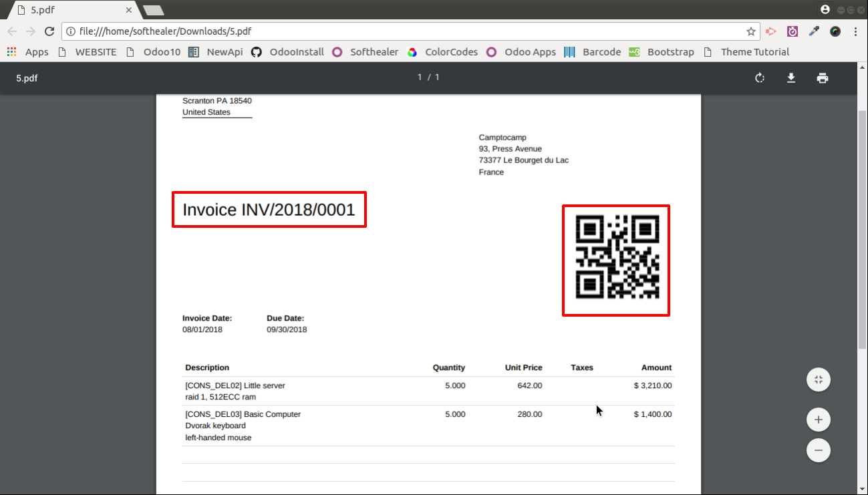This screenshot has height=495, width=868.
Task: Click the Taxes column header
Action: coord(582,367)
